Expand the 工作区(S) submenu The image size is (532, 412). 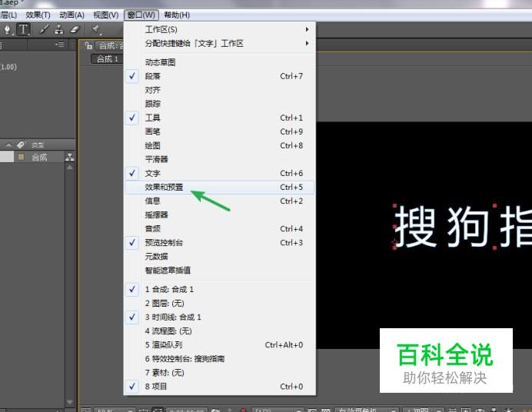pyautogui.click(x=220, y=29)
